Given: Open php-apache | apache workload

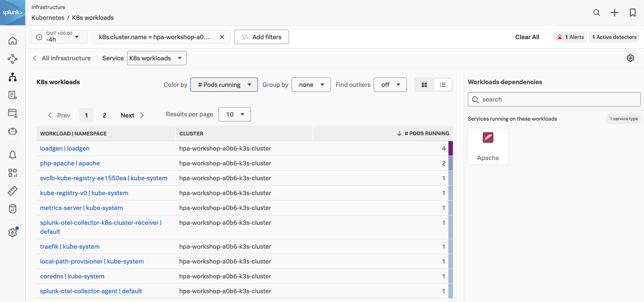Looking at the screenshot, I should tap(70, 163).
